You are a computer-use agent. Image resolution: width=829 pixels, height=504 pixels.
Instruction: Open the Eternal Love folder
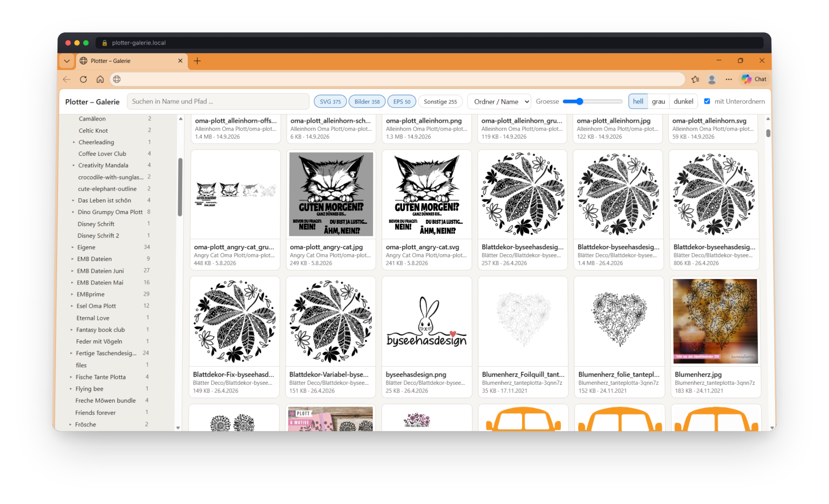tap(93, 318)
